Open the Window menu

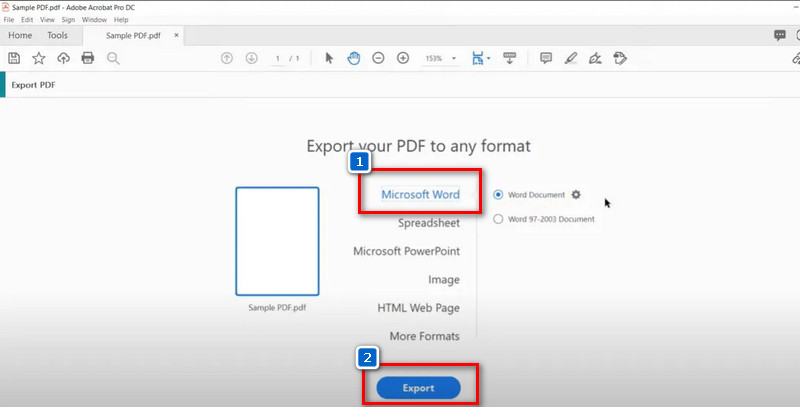(94, 20)
